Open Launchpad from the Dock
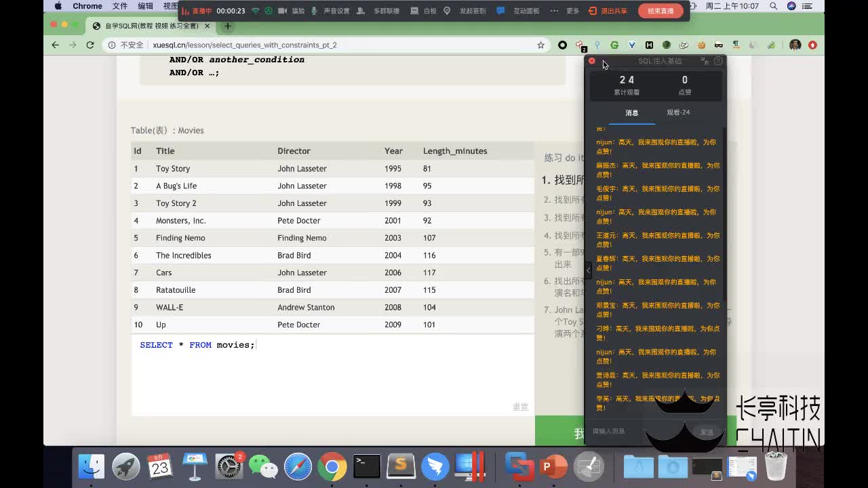The width and height of the screenshot is (868, 488). pyautogui.click(x=126, y=466)
